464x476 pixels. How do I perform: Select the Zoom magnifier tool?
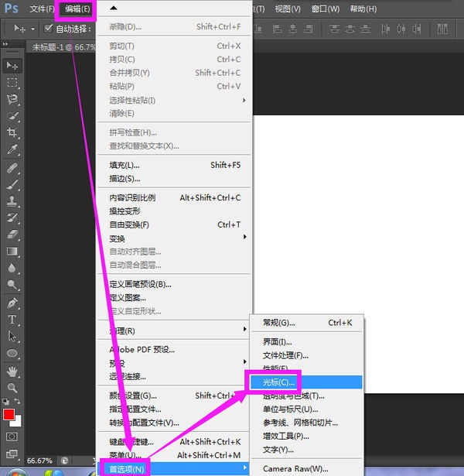tap(12, 387)
